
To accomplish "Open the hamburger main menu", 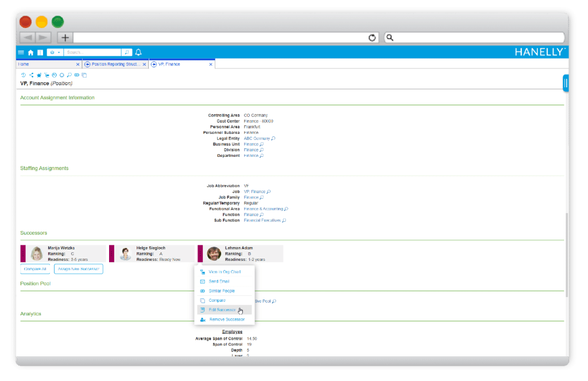I will 21,52.
